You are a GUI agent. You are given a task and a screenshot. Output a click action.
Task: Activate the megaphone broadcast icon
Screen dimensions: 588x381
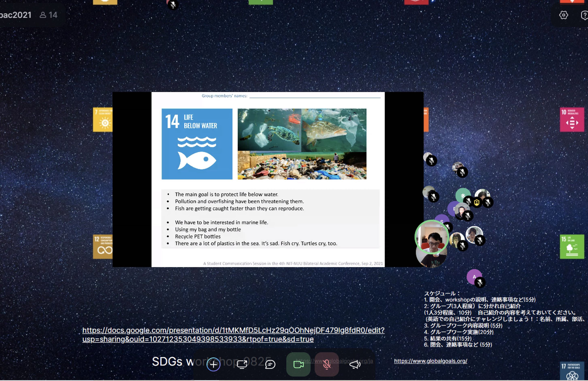[355, 364]
